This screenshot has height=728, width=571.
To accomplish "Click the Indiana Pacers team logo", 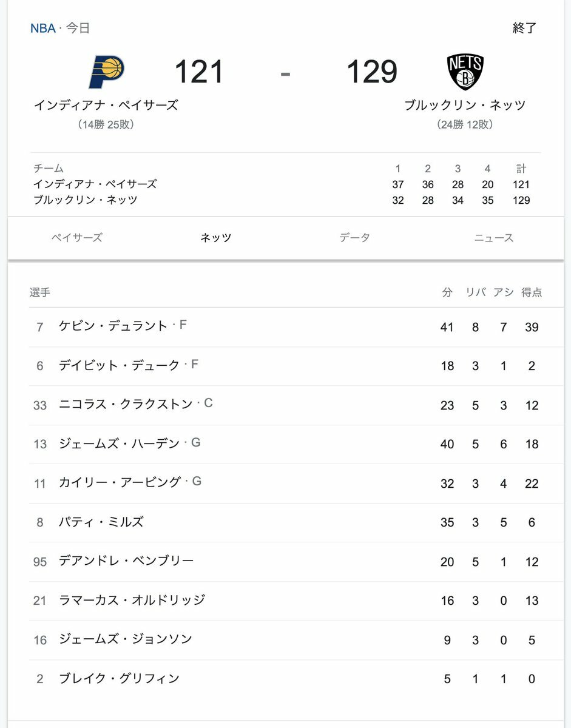I will tap(106, 72).
